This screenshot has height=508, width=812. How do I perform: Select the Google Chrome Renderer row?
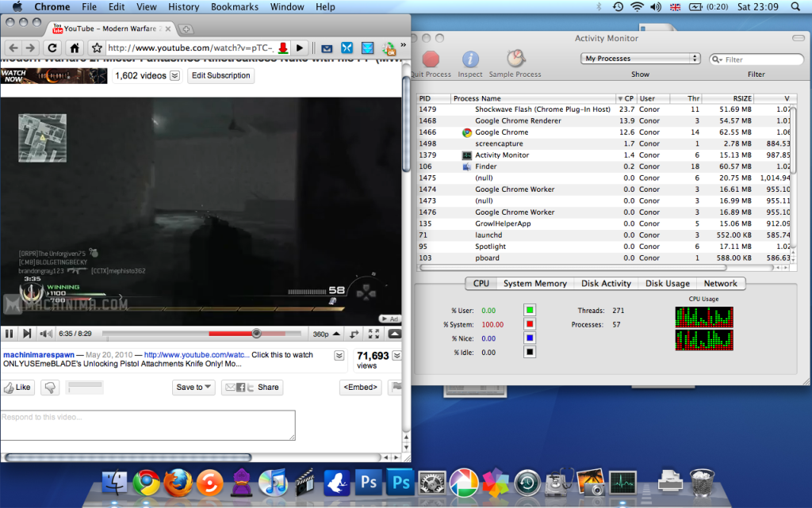pos(604,121)
